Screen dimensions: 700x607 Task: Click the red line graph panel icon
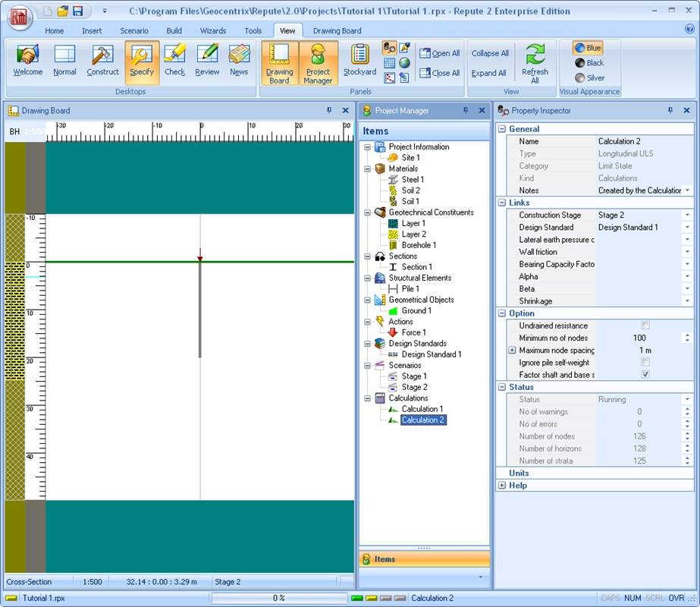pos(389,77)
